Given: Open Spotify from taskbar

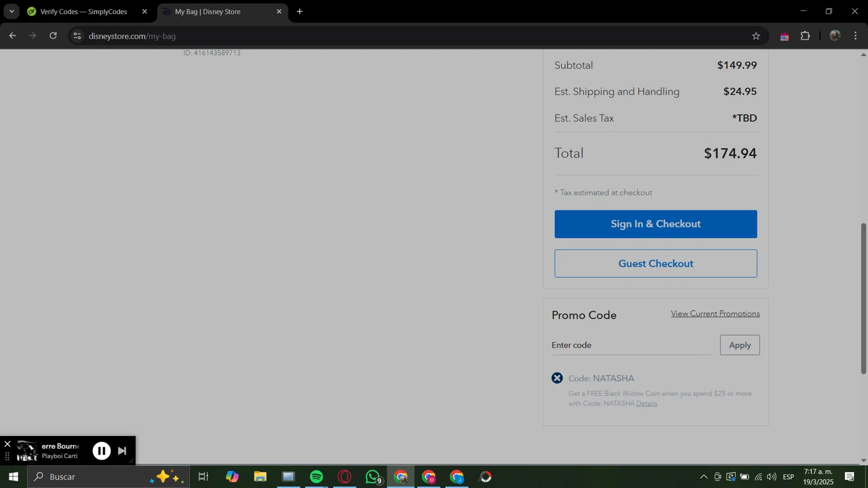Looking at the screenshot, I should 317,477.
